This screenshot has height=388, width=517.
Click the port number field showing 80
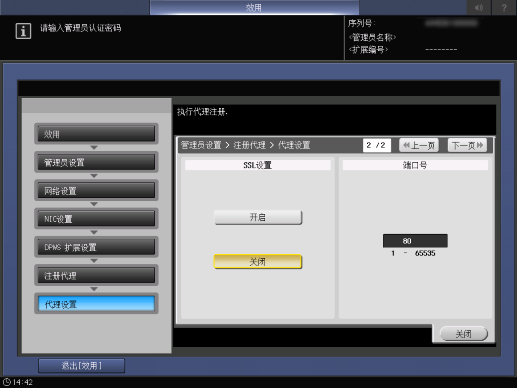pyautogui.click(x=415, y=241)
